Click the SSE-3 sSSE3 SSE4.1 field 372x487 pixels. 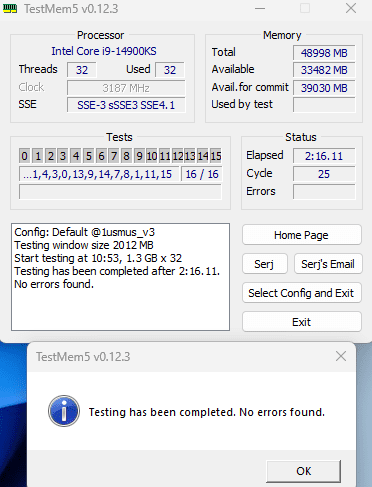tap(126, 105)
